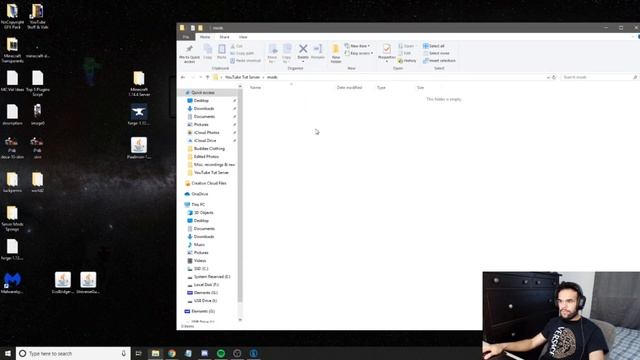Switch to the View ribbon tab
The height and width of the screenshot is (360, 640).
(243, 37)
